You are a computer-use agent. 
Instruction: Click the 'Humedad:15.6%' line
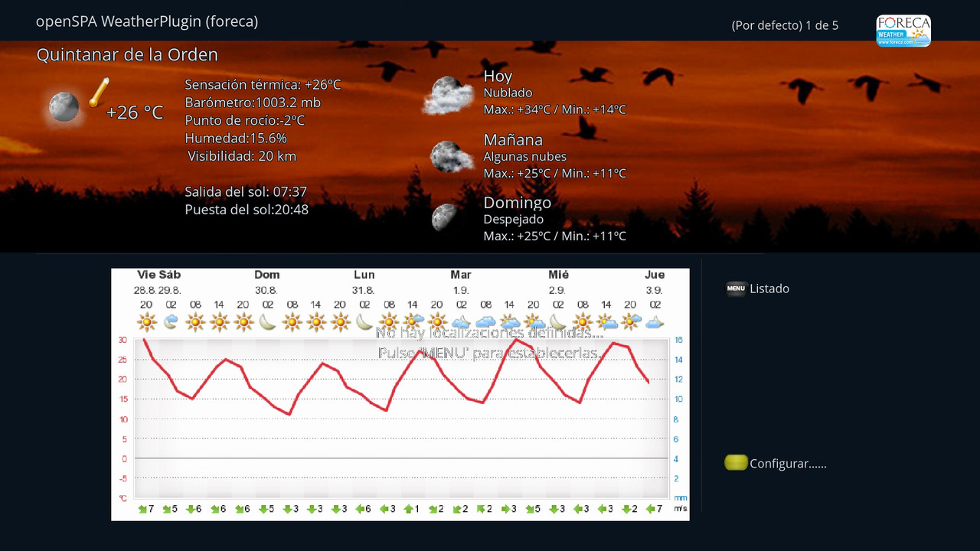tap(236, 139)
